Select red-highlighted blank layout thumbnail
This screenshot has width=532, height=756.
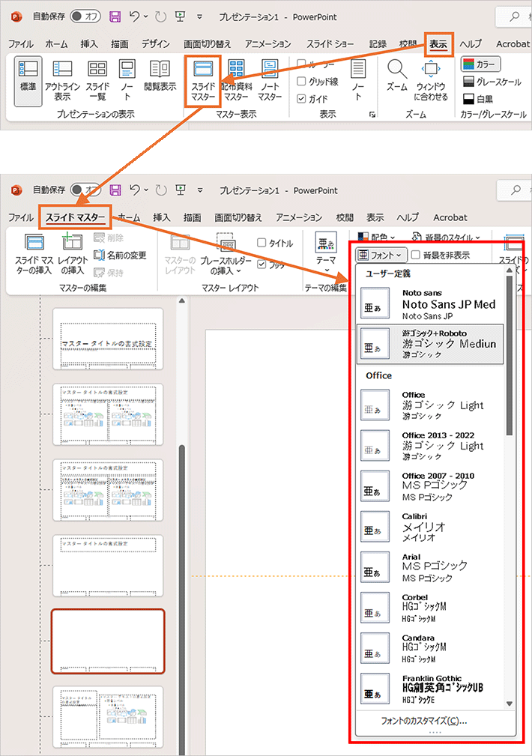point(108,641)
